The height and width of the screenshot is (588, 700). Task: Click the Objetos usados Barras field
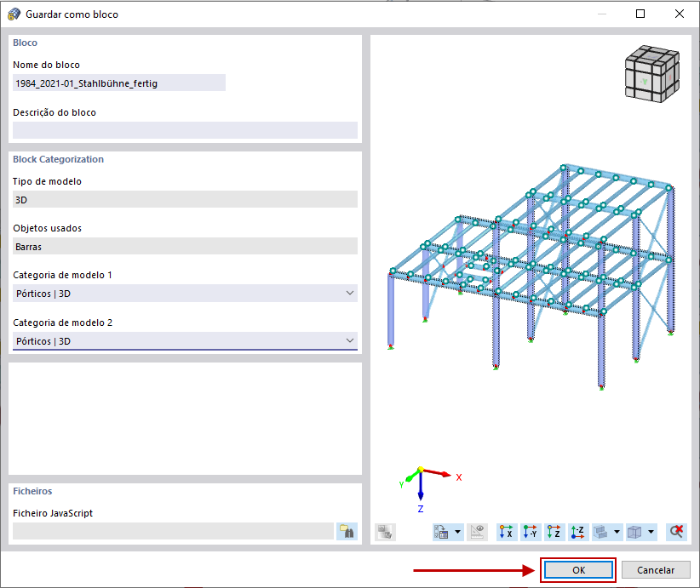[x=185, y=246]
